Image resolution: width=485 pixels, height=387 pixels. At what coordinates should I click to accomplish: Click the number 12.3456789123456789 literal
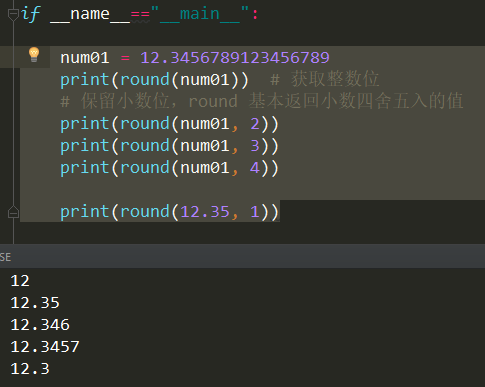click(x=235, y=57)
